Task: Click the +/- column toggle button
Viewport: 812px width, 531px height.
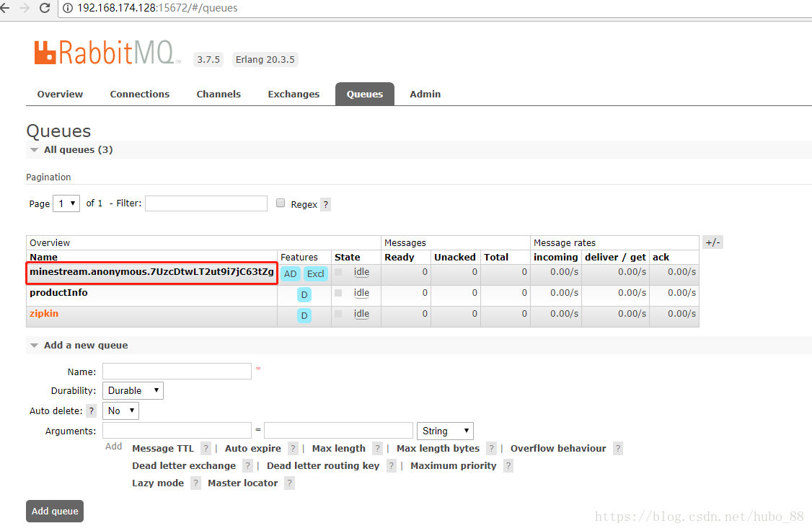Action: [712, 242]
